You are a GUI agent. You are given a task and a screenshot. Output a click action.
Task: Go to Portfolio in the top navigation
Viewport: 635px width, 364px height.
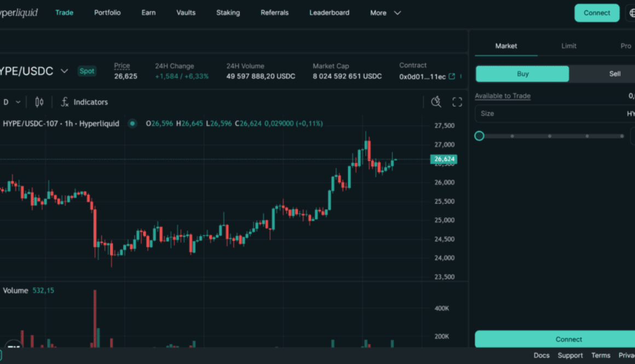click(107, 13)
